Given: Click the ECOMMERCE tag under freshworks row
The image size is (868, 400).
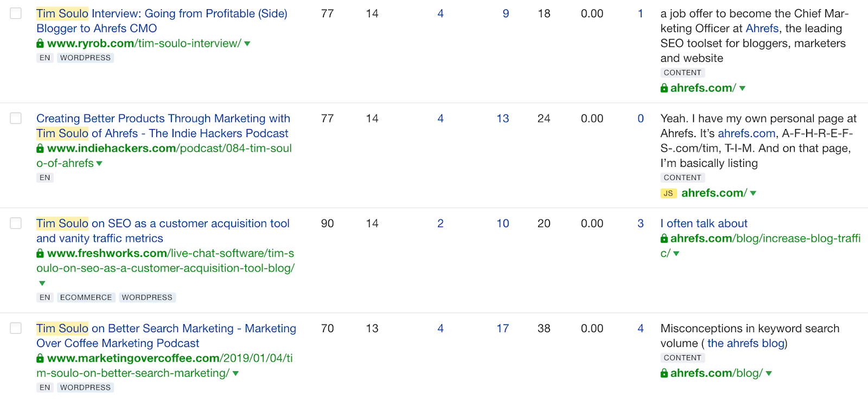Looking at the screenshot, I should pos(86,298).
